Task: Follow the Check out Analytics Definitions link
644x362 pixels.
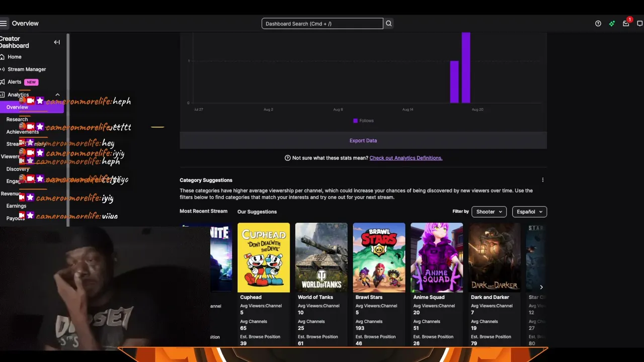Action: coord(406,158)
